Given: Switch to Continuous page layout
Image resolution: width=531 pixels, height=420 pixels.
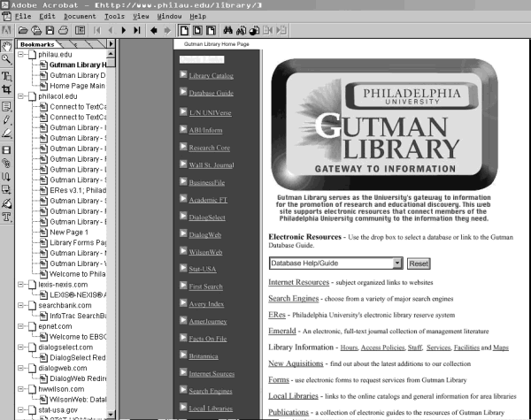Looking at the screenshot, I should pos(197,30).
